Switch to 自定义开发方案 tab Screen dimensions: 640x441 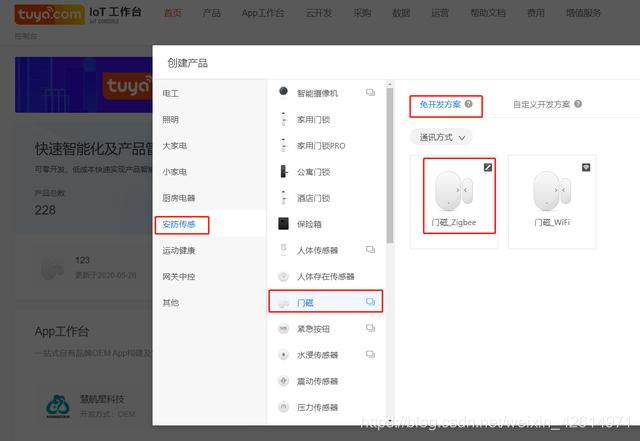541,105
